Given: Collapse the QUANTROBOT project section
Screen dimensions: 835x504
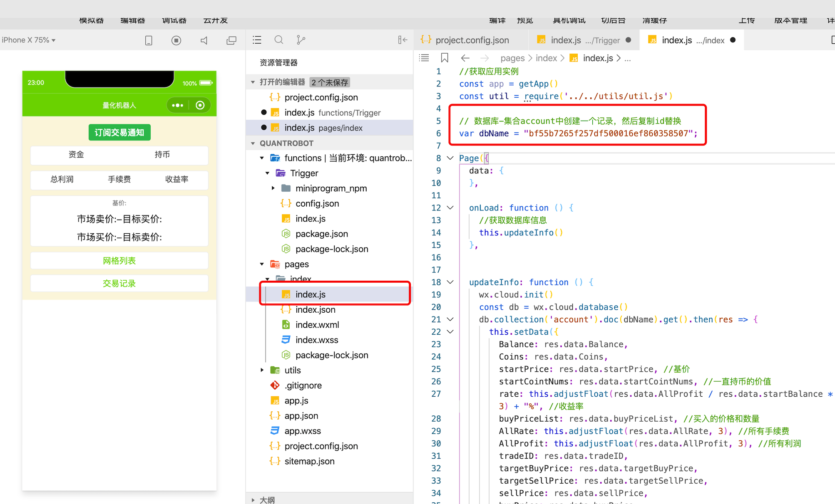Looking at the screenshot, I should click(253, 143).
